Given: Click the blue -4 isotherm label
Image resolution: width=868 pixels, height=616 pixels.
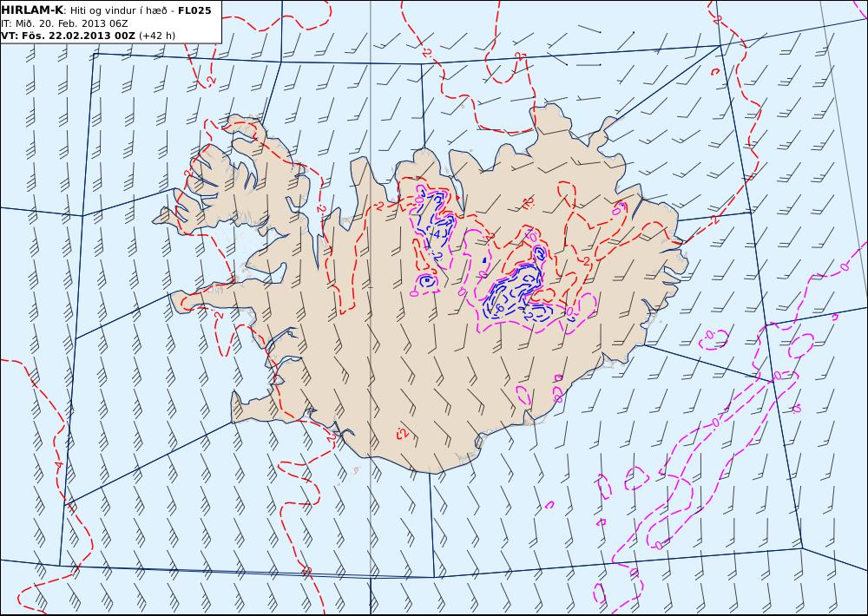Looking at the screenshot, I should pos(437,234).
